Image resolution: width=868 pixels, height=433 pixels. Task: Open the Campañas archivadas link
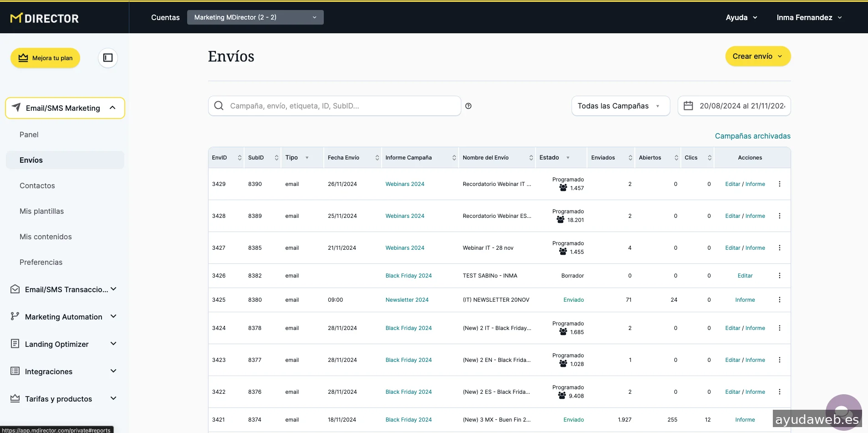coord(752,136)
